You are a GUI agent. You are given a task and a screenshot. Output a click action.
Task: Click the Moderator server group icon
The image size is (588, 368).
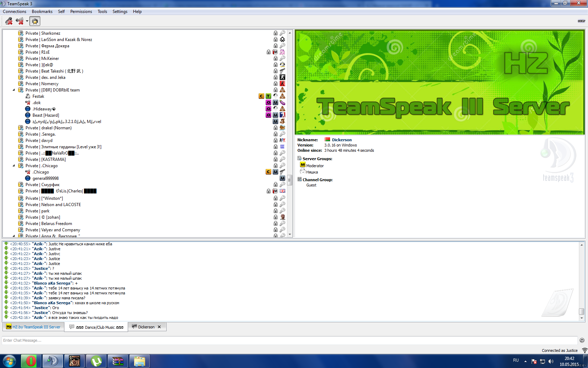pyautogui.click(x=303, y=165)
